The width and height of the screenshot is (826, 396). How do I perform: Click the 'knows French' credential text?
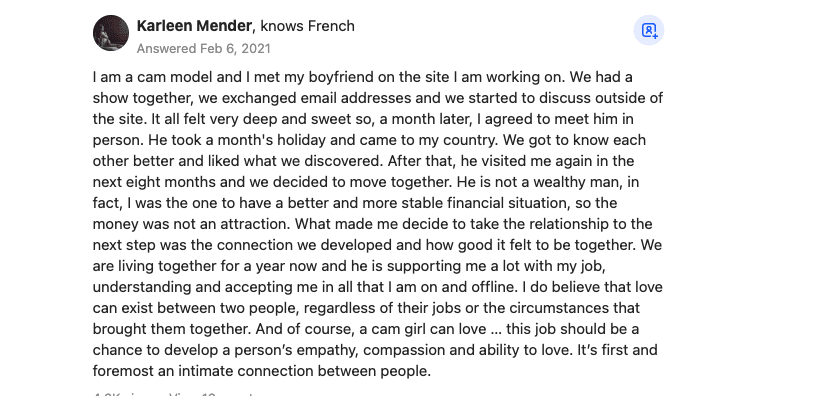[x=308, y=26]
